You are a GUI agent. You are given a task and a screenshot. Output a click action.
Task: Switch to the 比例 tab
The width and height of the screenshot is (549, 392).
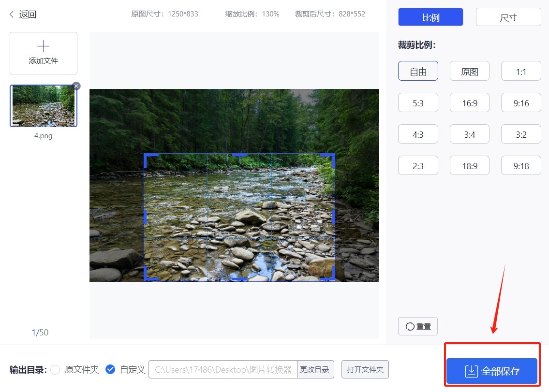(x=430, y=17)
